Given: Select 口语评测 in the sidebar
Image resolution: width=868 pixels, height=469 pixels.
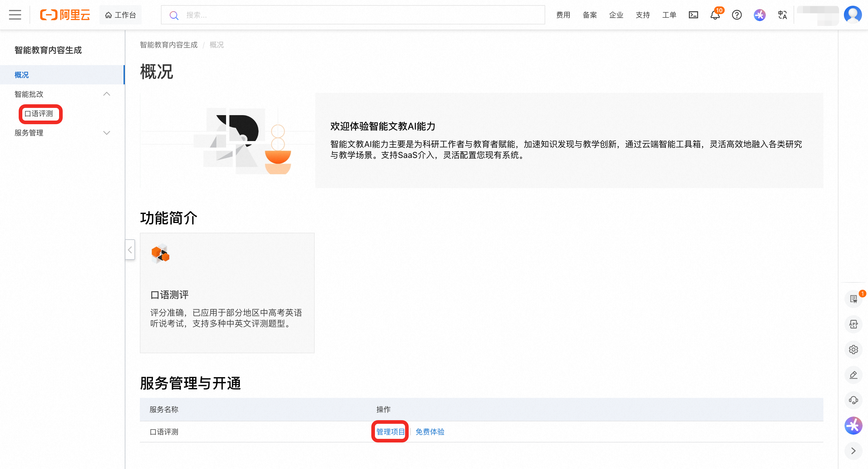Looking at the screenshot, I should (x=39, y=114).
